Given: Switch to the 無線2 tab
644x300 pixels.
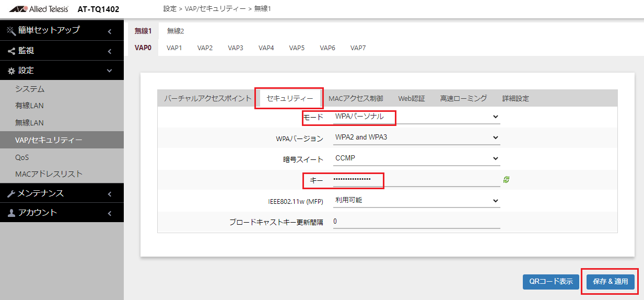Looking at the screenshot, I should tap(175, 31).
